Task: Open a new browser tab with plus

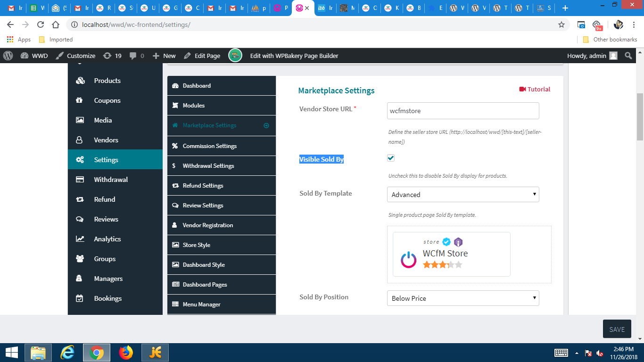Action: click(565, 8)
